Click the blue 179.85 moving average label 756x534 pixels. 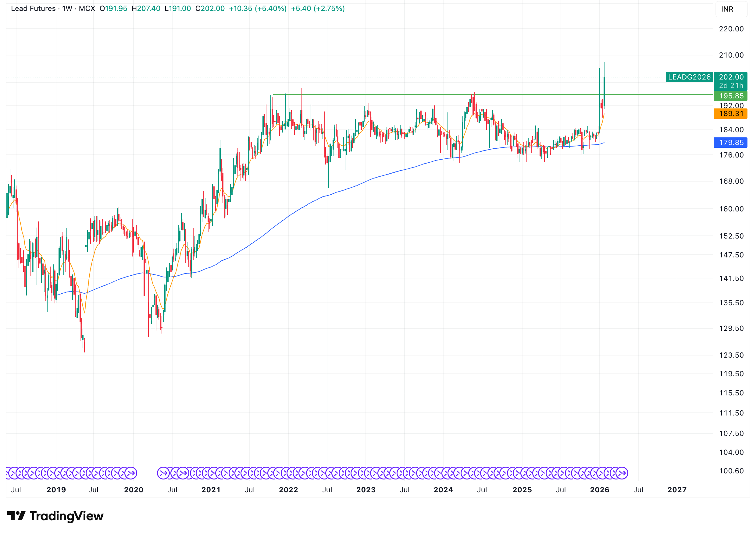731,143
